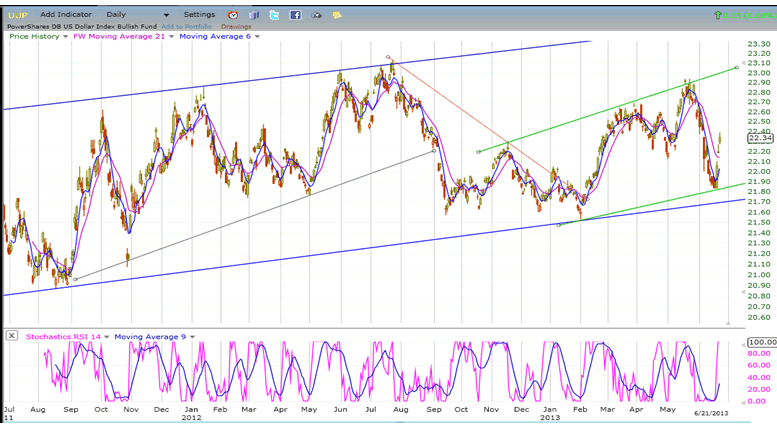This screenshot has width=777, height=426.
Task: Click the 6/21/2013 date label
Action: click(711, 413)
